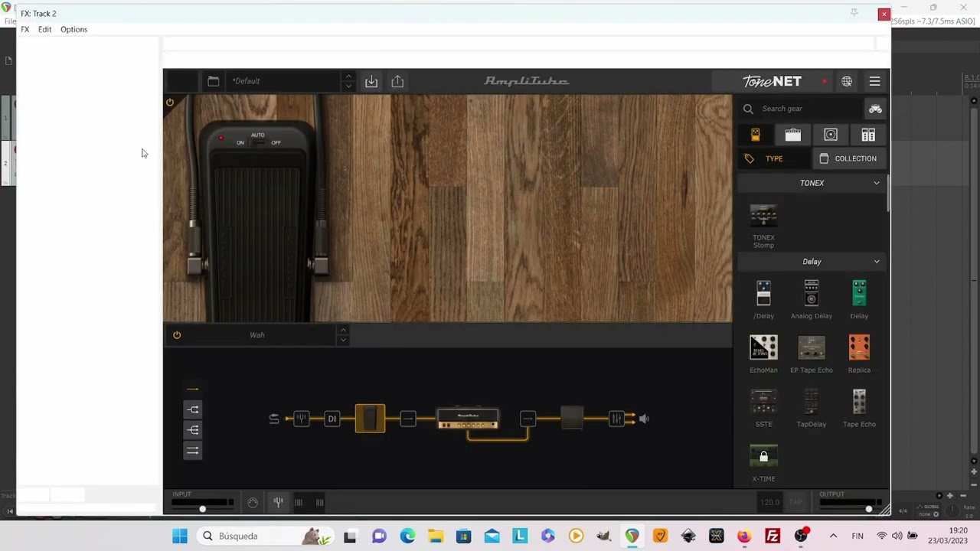
Task: Click the empty stomp slot before the amp
Action: [x=408, y=419]
